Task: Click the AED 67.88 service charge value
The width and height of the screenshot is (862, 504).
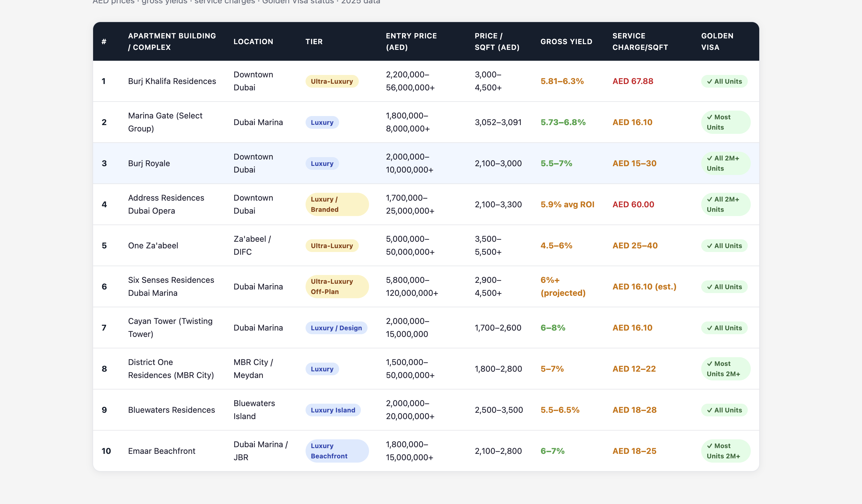Action: pos(633,81)
